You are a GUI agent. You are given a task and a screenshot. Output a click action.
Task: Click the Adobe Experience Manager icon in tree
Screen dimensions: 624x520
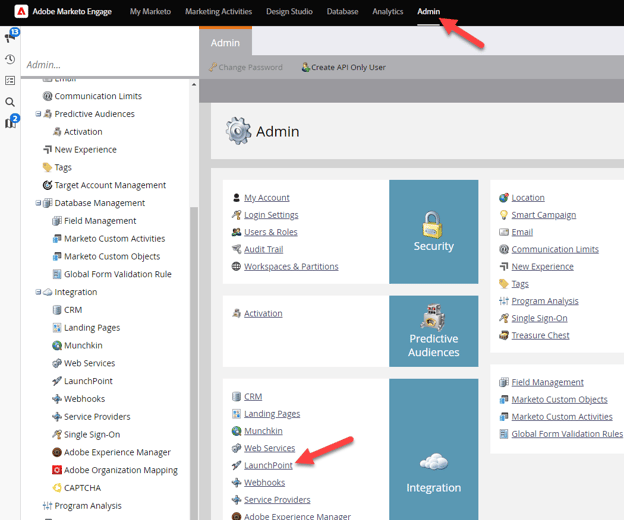(x=57, y=452)
